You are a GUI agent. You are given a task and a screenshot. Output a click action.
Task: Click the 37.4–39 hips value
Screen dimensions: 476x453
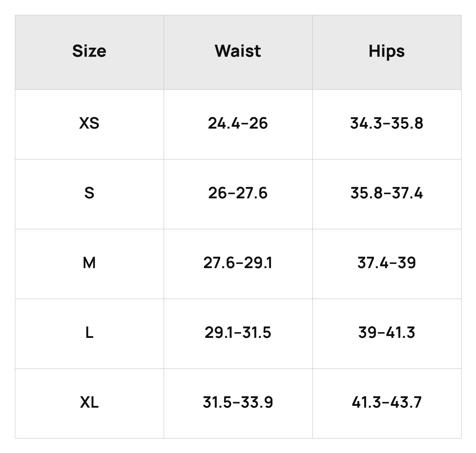(x=387, y=263)
